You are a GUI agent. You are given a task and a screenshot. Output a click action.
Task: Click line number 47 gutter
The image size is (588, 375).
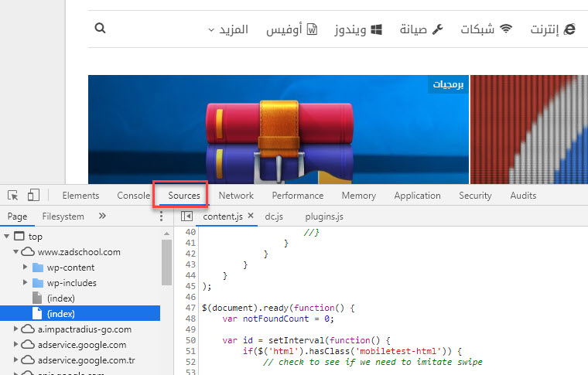click(190, 308)
